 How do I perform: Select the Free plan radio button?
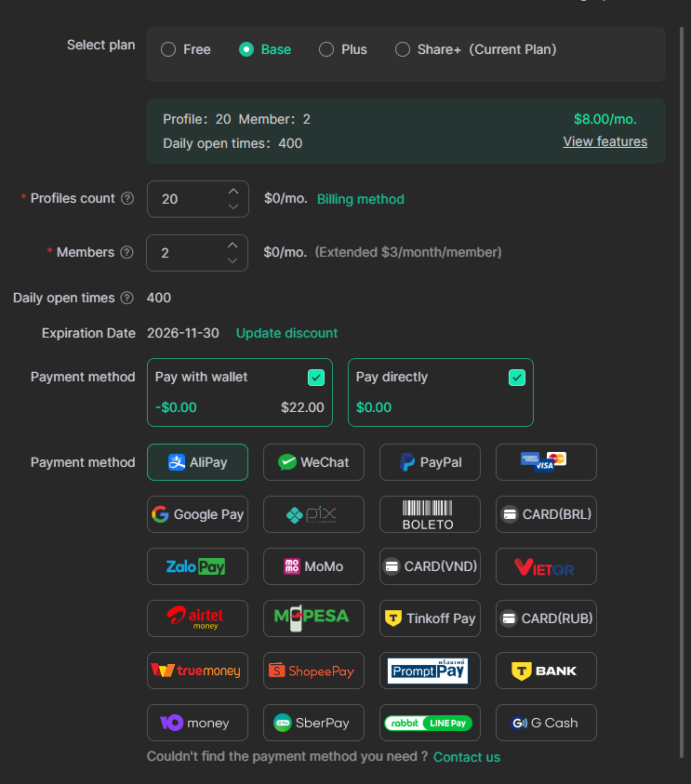pyautogui.click(x=168, y=49)
